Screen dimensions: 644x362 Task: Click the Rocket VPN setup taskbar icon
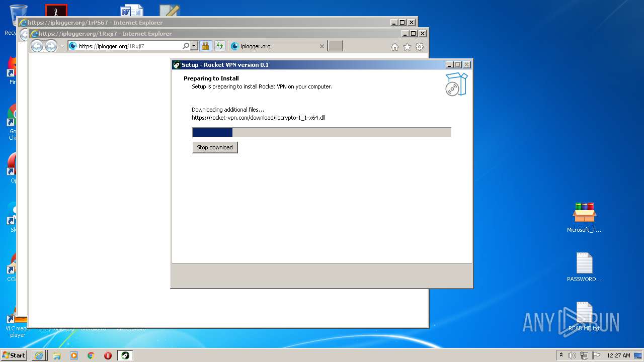[125, 355]
